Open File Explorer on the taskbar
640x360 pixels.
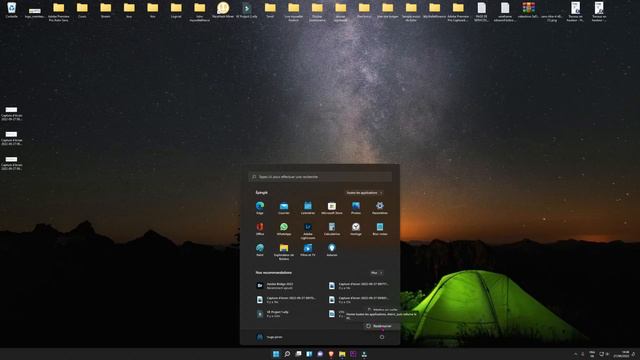tap(342, 354)
